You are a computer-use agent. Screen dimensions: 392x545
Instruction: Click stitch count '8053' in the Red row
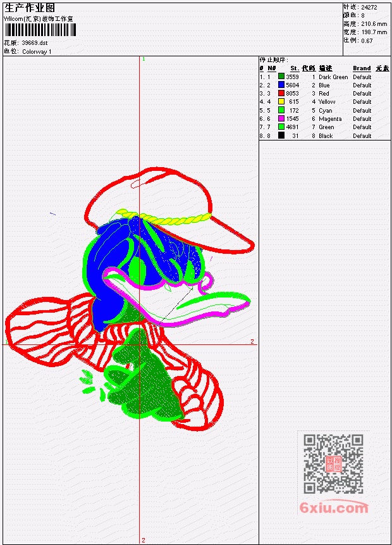pos(292,94)
